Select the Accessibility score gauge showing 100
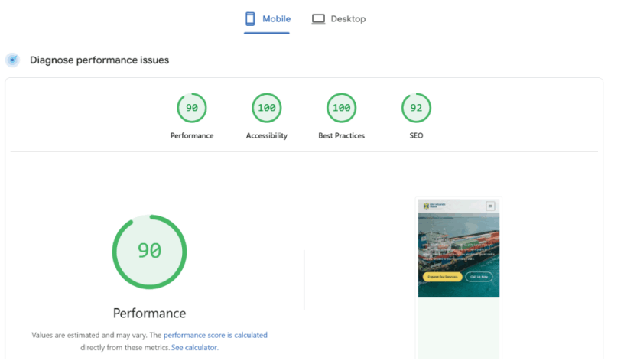Screen dimensions: 624x364 (x=266, y=109)
